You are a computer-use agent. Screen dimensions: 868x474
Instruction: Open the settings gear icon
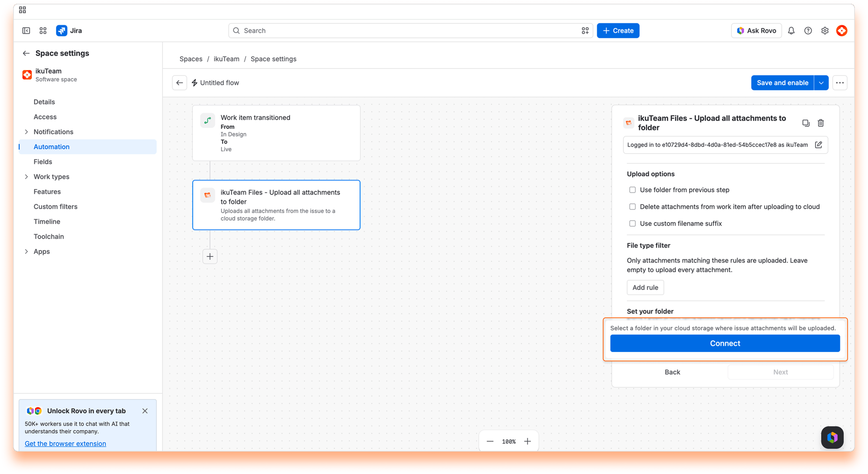825,30
